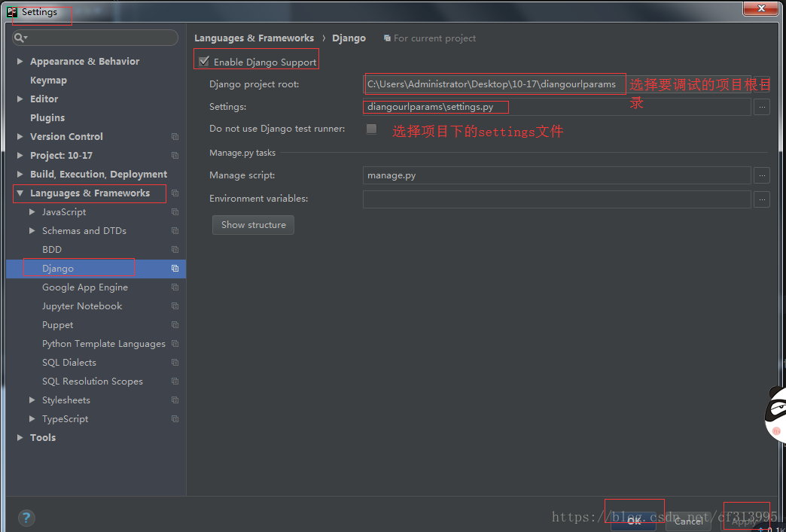The width and height of the screenshot is (786, 532).
Task: Open the Plugins settings page
Action: click(x=47, y=117)
